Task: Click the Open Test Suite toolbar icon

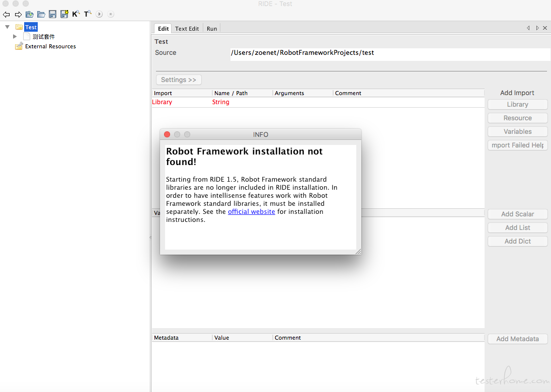Action: (30, 15)
